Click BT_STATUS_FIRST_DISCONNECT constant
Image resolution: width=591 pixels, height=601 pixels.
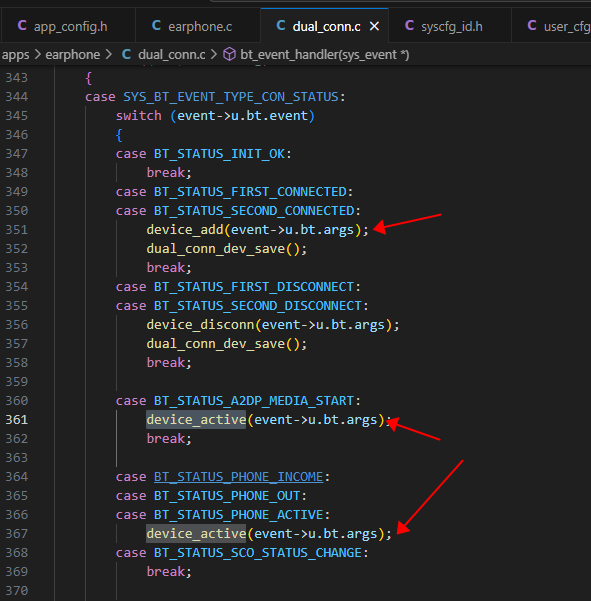pos(254,287)
